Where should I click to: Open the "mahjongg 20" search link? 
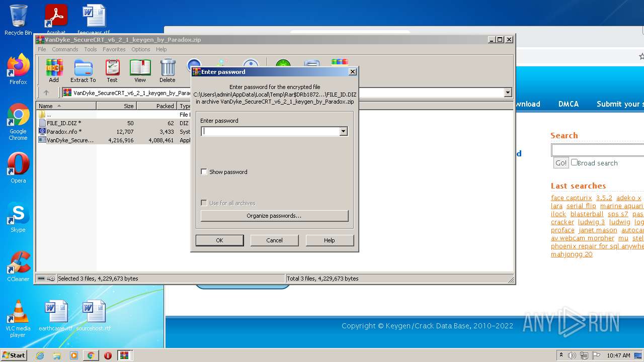pos(572,254)
